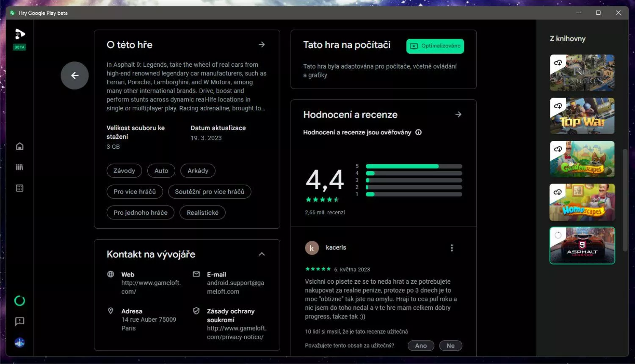Open Gardenscapes game thumbnail
This screenshot has width=635, height=364.
(x=582, y=159)
